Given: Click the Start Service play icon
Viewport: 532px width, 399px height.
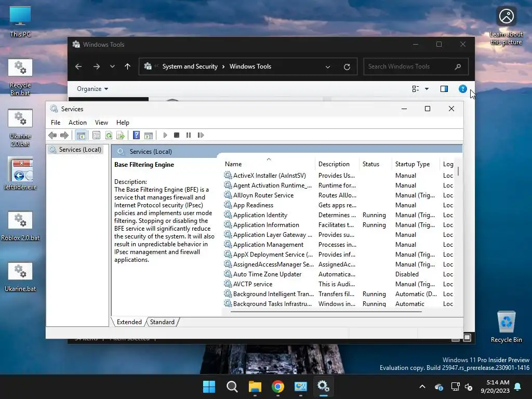Looking at the screenshot, I should (x=165, y=136).
